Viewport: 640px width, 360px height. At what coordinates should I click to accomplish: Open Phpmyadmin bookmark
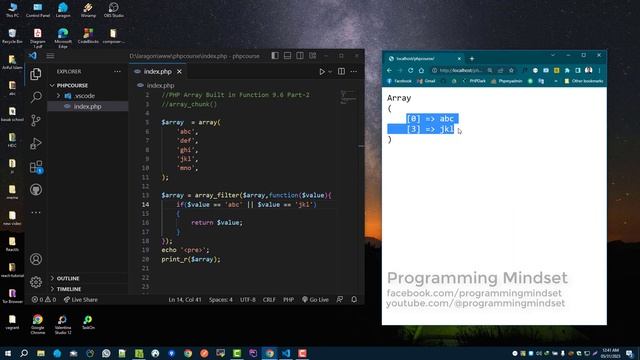[507, 81]
